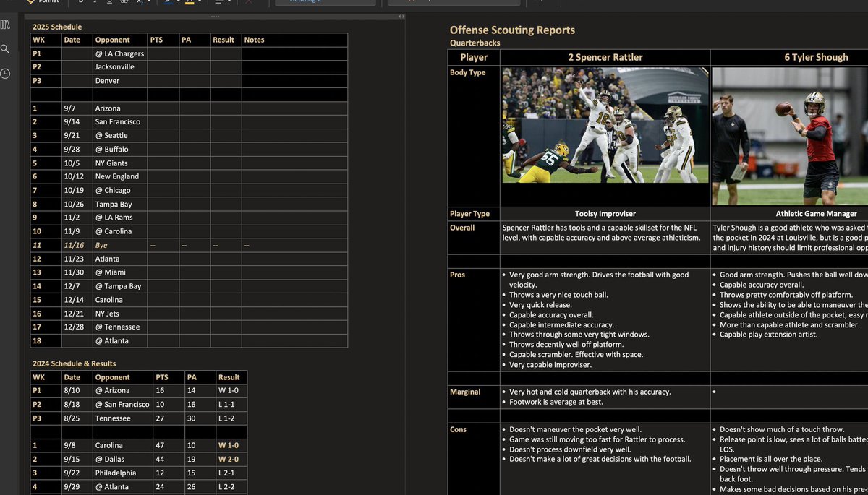Image resolution: width=868 pixels, height=495 pixels.
Task: Open the recent history clock icon
Action: click(x=6, y=74)
